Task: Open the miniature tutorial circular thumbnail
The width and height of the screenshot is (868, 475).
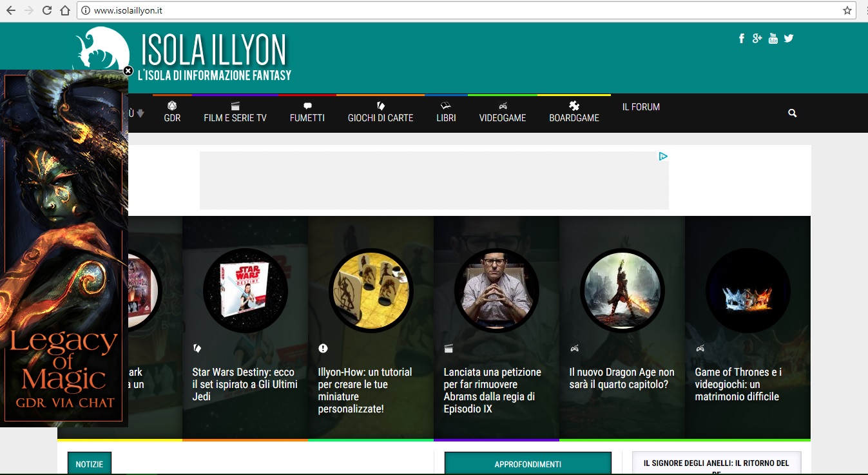Action: pos(371,291)
